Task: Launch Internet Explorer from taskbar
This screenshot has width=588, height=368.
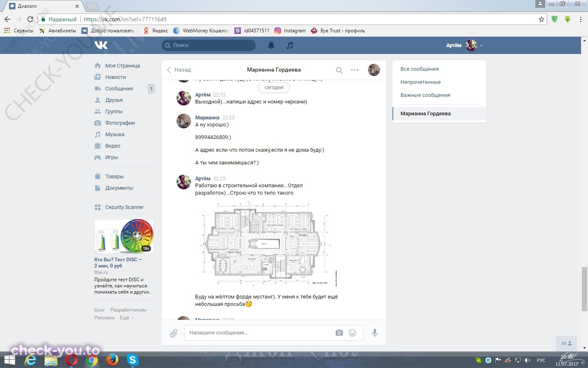Action: click(x=31, y=360)
